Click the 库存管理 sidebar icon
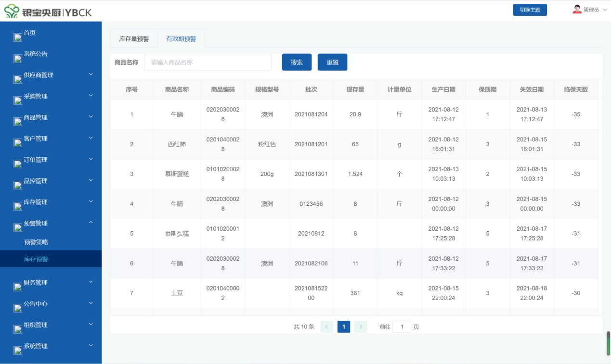This screenshot has height=364, width=611. tap(18, 207)
